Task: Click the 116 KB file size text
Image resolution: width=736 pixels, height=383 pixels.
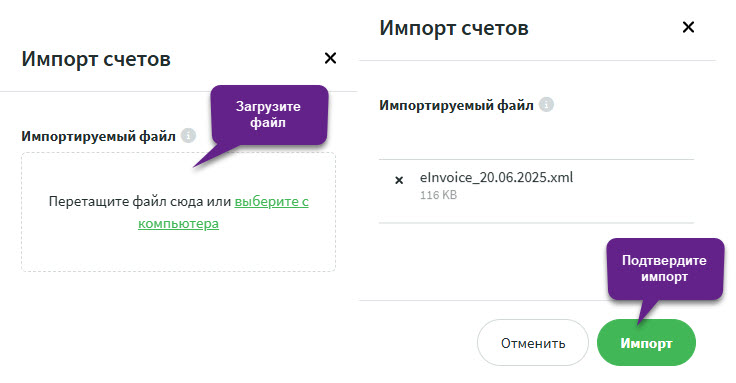Action: click(438, 195)
